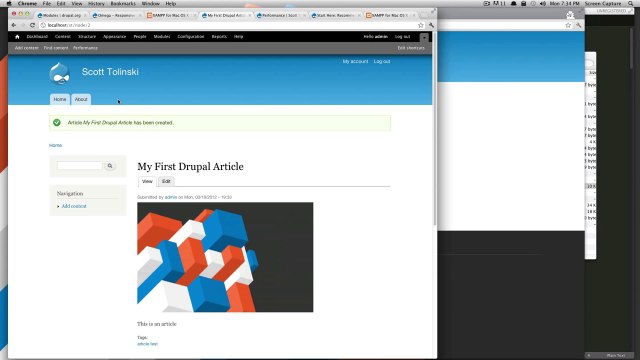The width and height of the screenshot is (640, 360).
Task: Click the Spotlight search icon in the menu bar
Action: [631, 3]
